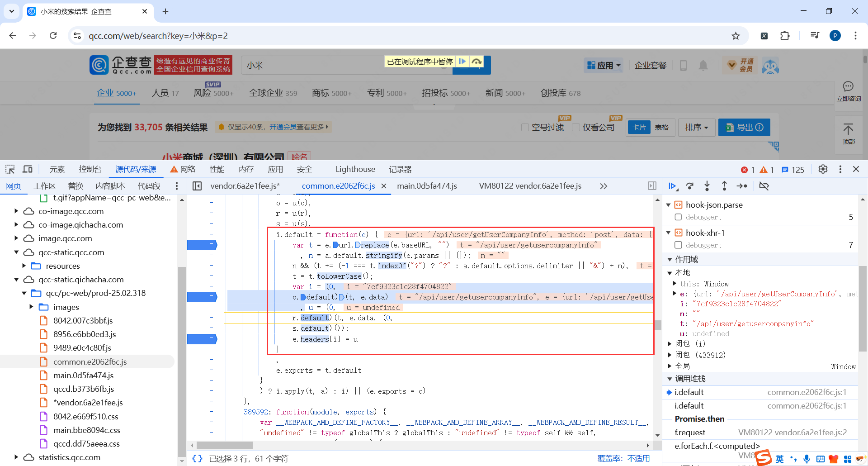
Task: Pretty-print the source with braces icon
Action: coord(197,458)
